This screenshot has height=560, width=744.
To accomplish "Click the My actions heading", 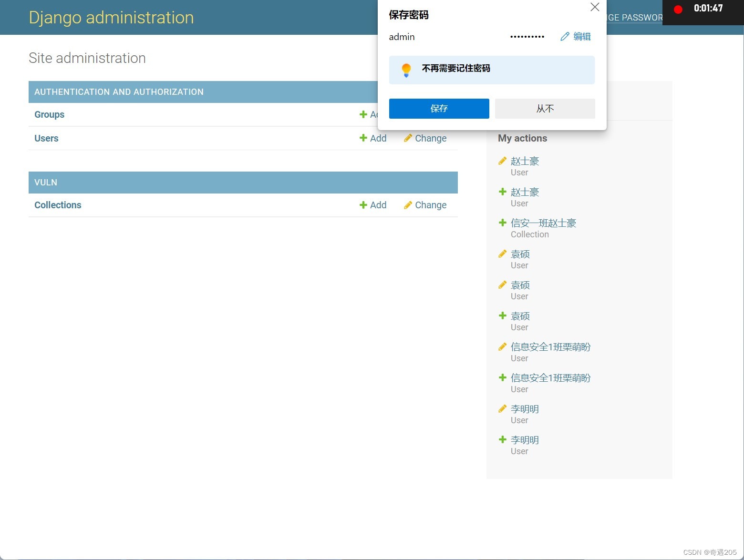I will point(522,138).
